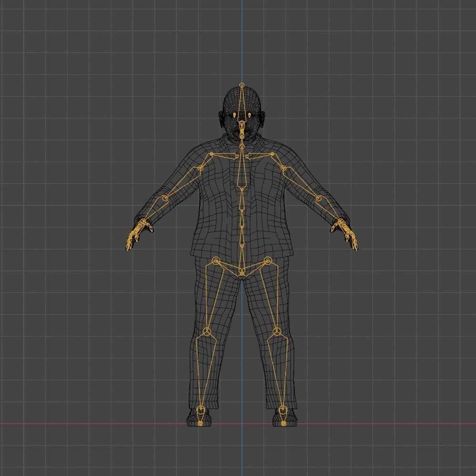Select the ankle joint on screen-left foot
This screenshot has height=476, width=476.
pos(201,409)
